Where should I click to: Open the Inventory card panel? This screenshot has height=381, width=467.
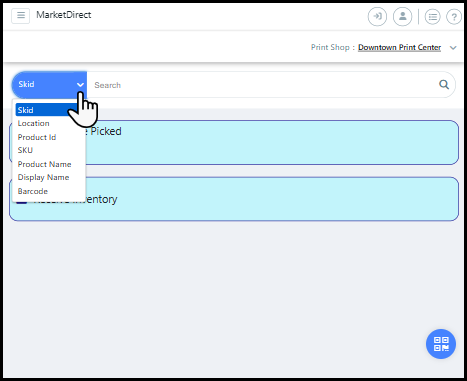[234, 199]
